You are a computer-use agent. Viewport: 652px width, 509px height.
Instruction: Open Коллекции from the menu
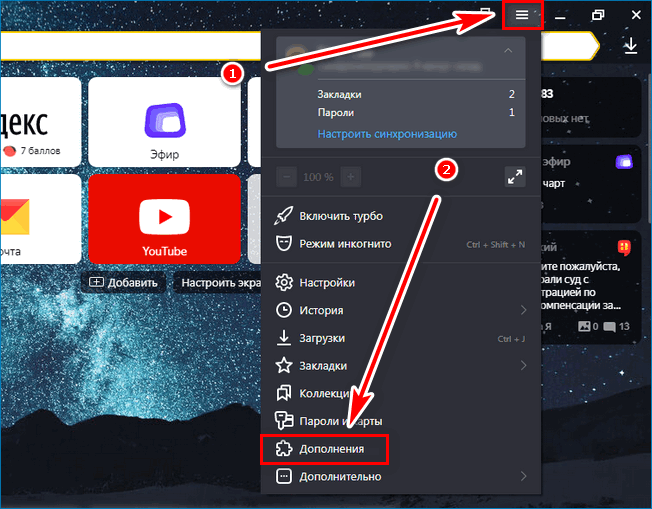click(324, 393)
